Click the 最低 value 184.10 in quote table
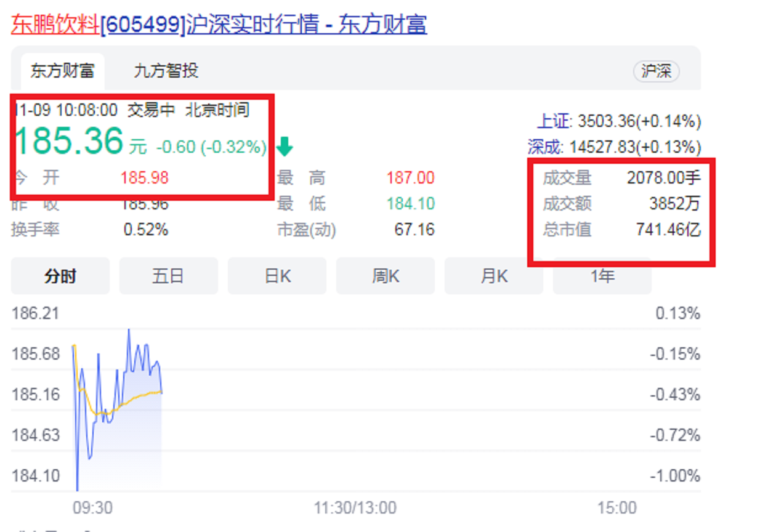The image size is (760, 532). click(x=411, y=204)
